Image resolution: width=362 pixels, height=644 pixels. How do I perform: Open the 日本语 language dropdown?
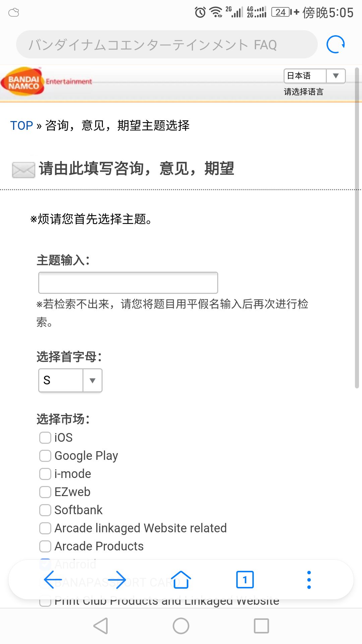[x=314, y=76]
